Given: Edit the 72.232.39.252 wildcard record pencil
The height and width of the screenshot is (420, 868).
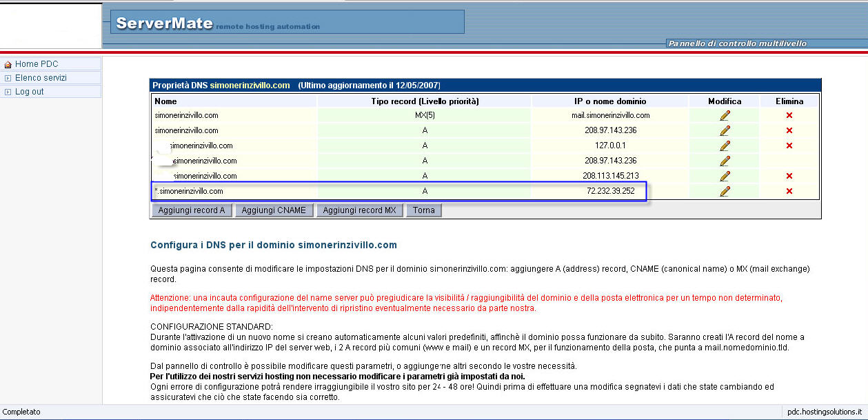Looking at the screenshot, I should [725, 191].
